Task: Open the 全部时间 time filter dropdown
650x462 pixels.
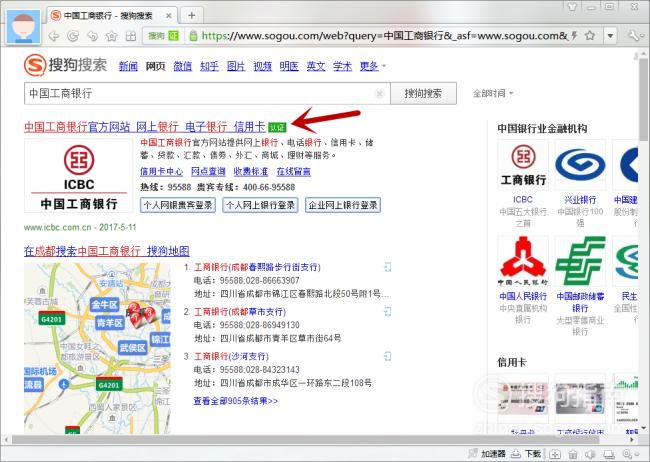Action: [x=493, y=93]
